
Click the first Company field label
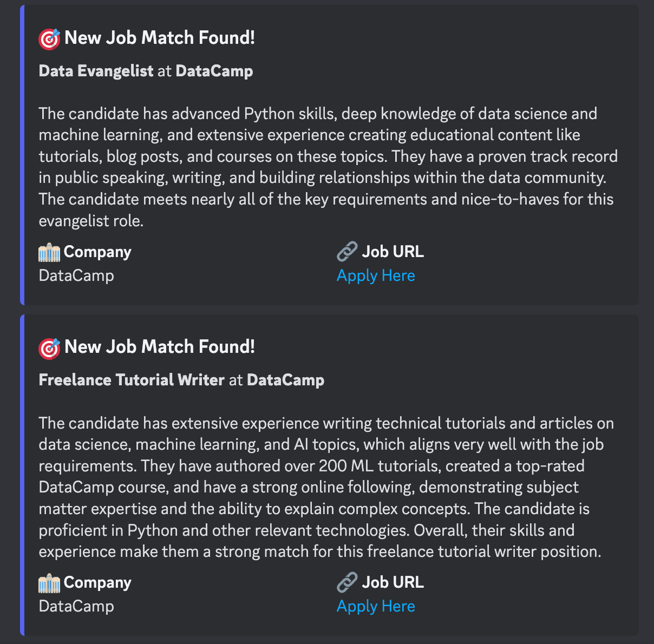coord(97,252)
